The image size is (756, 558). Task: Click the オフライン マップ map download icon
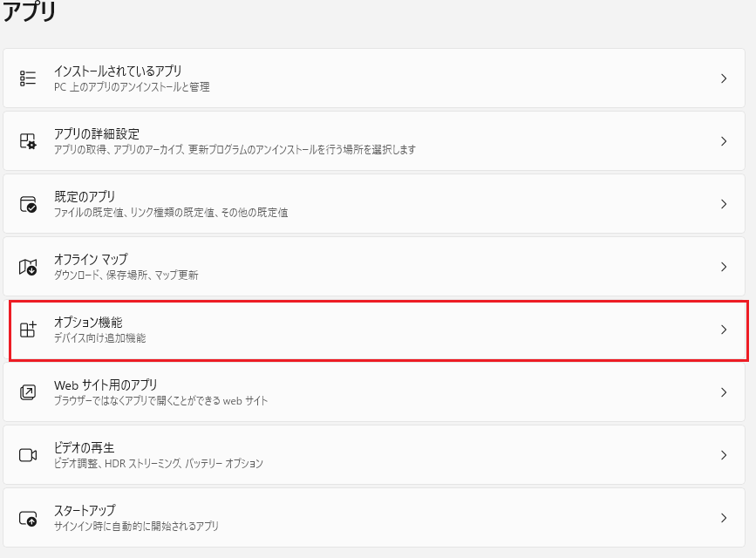click(x=28, y=267)
